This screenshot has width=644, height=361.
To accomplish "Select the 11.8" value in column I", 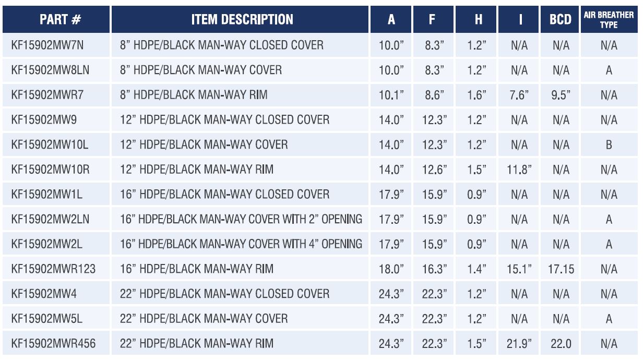I will pos(519,170).
